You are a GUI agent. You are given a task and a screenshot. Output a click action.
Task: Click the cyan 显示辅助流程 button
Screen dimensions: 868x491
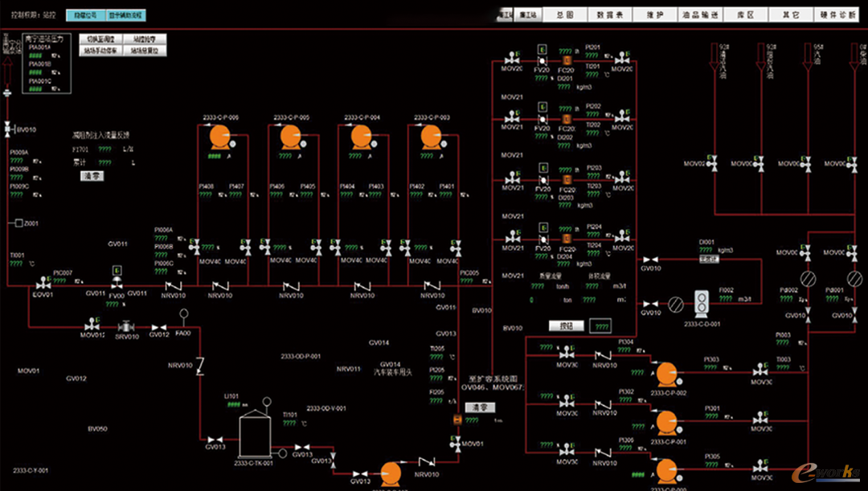point(126,14)
